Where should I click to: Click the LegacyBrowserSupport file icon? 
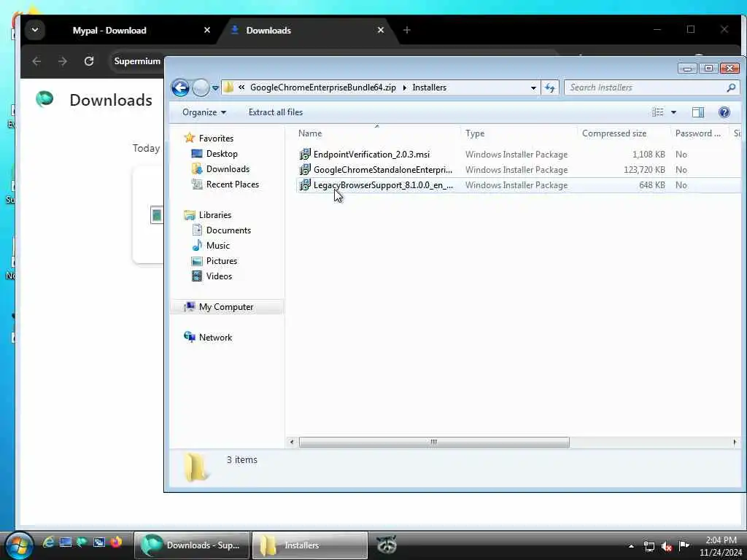pyautogui.click(x=305, y=184)
